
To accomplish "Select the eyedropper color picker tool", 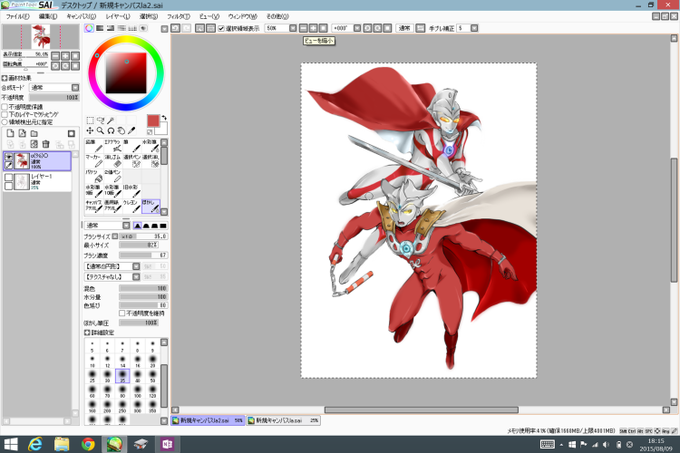I will pos(131,130).
